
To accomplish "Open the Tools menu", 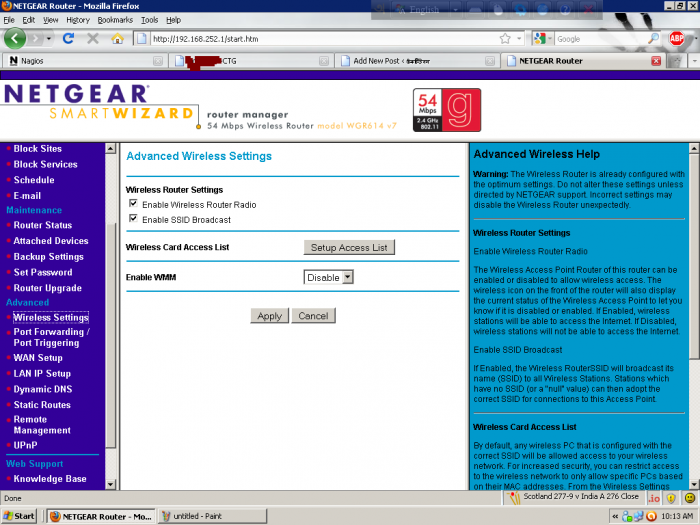I will click(150, 20).
